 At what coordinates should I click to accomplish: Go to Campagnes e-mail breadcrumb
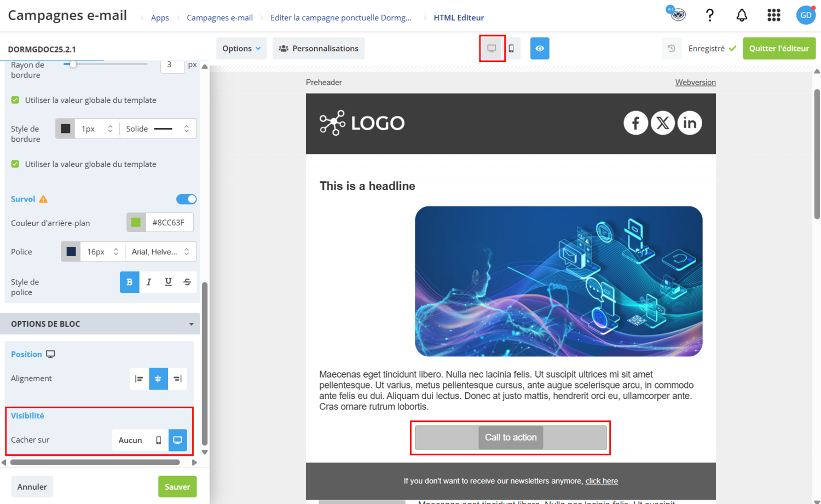(x=219, y=18)
